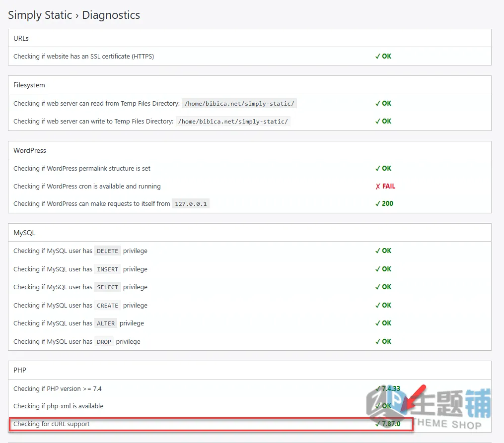
Task: Click the DELETE privilege code label
Action: click(x=107, y=251)
